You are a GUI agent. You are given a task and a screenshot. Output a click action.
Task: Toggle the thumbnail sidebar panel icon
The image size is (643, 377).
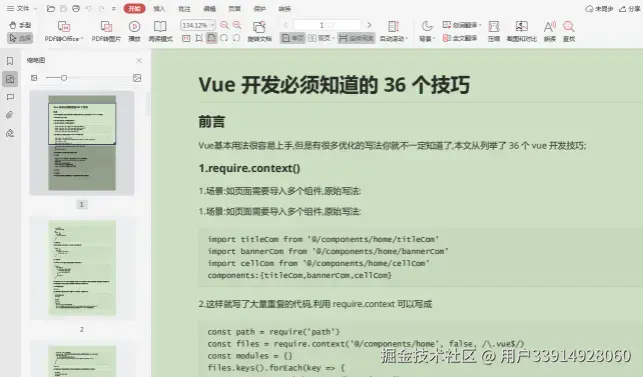(x=10, y=79)
